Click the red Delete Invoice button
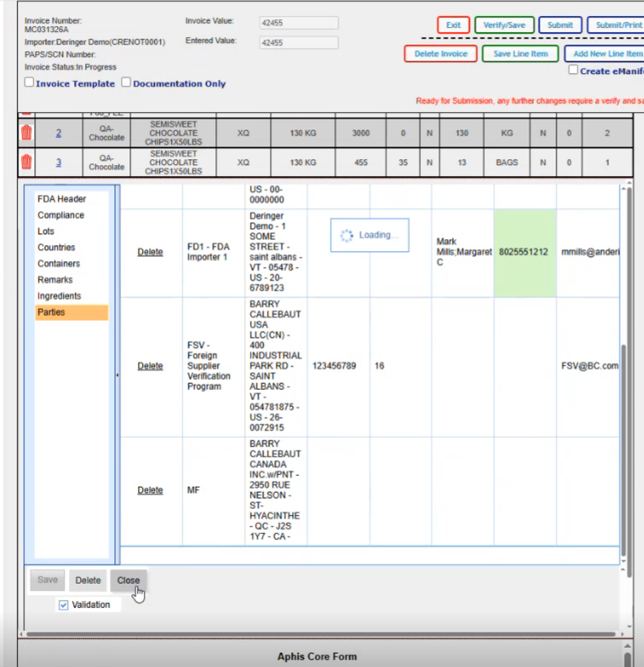Viewport: 644px width, 667px height. click(x=441, y=54)
